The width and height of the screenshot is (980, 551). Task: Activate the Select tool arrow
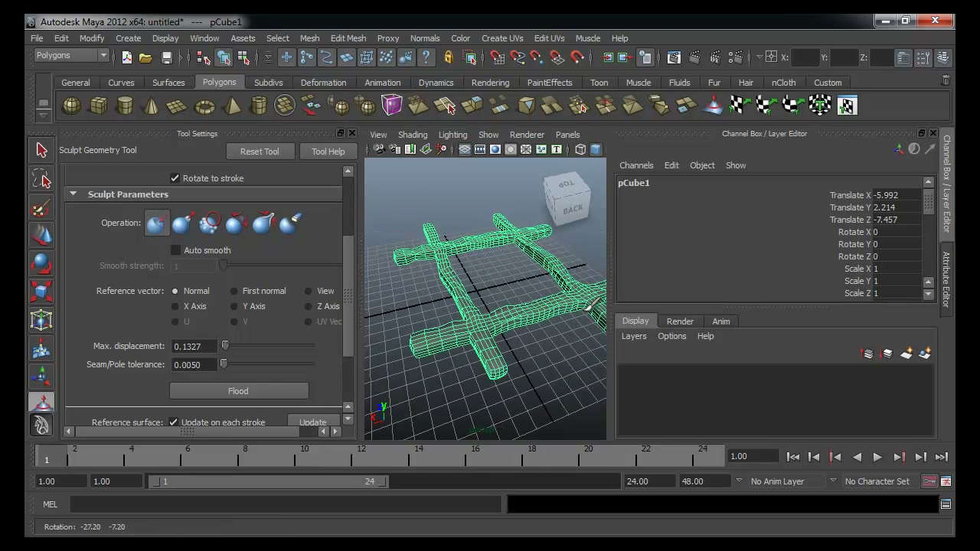41,150
